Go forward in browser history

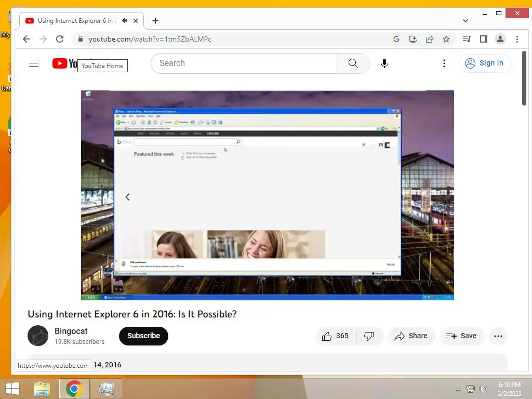click(x=43, y=39)
